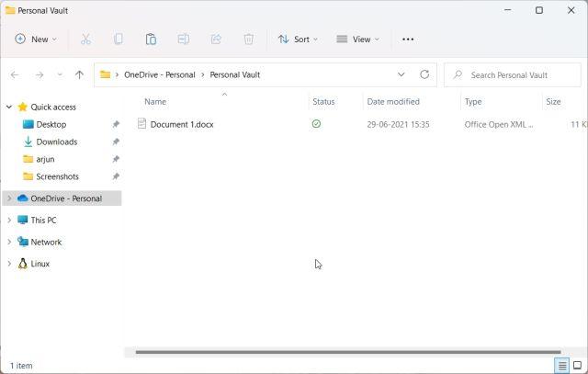The height and width of the screenshot is (374, 588).
Task: Maximize the Personal Vault window
Action: pyautogui.click(x=539, y=10)
